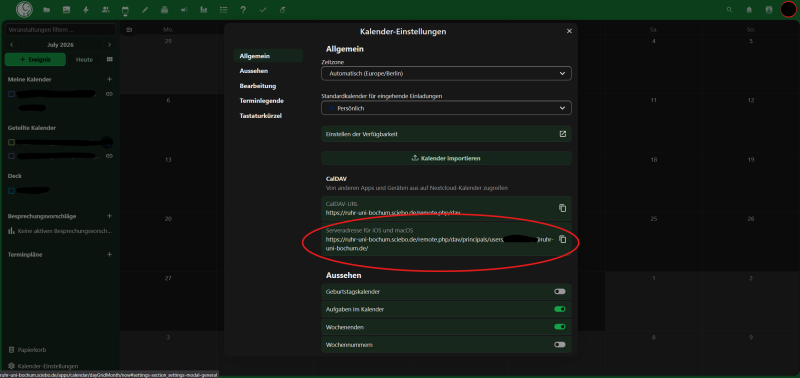
Task: Open the Photos app in top bar
Action: [x=66, y=10]
